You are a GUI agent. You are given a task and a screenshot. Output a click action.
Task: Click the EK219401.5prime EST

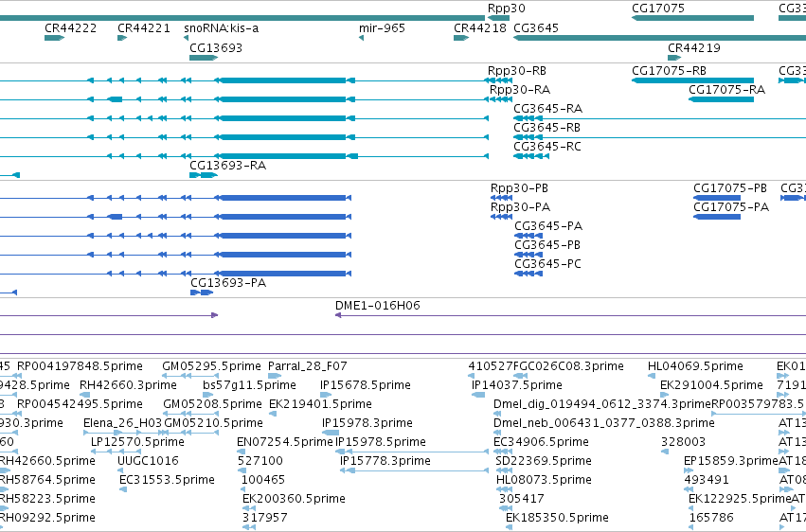click(273, 414)
